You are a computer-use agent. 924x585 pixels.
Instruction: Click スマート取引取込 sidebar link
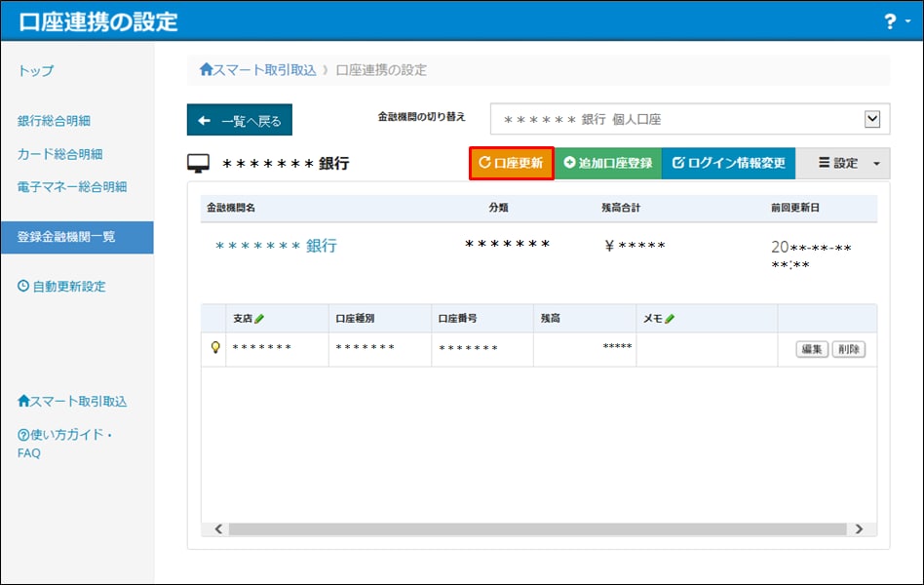(x=72, y=402)
